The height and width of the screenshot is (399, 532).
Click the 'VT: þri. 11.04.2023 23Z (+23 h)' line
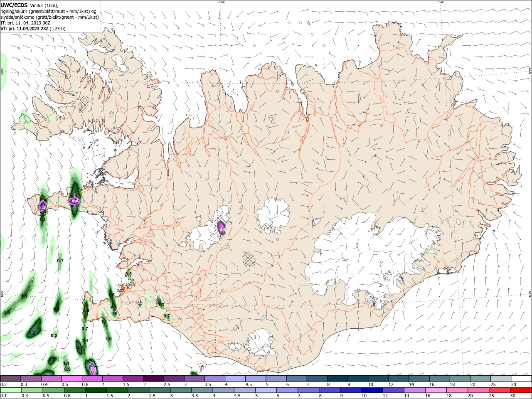point(33,29)
